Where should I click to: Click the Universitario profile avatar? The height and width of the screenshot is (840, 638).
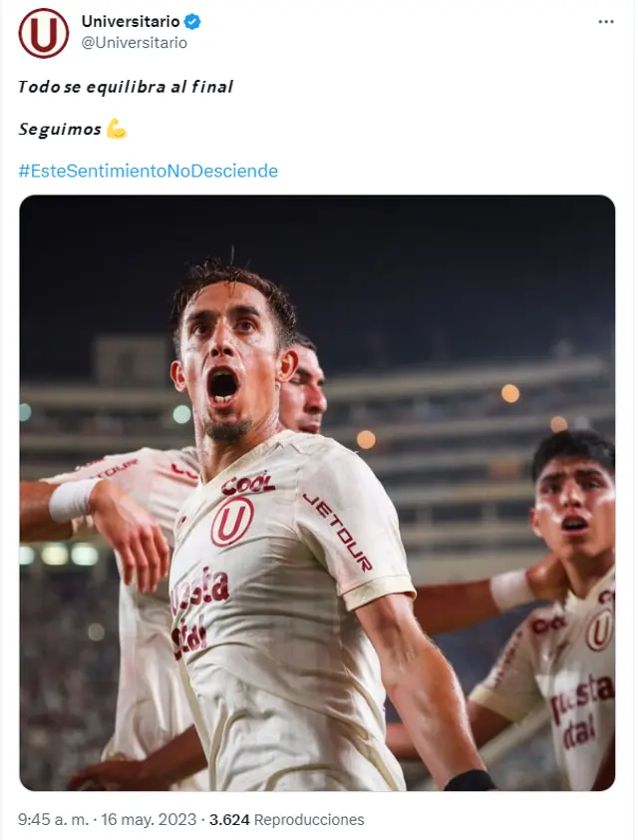(44, 33)
